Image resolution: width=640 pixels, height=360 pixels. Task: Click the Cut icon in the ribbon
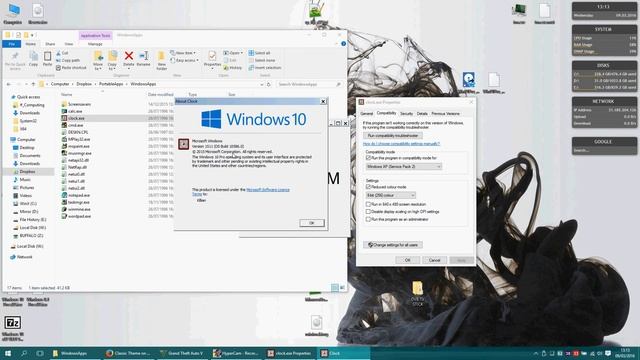62,53
